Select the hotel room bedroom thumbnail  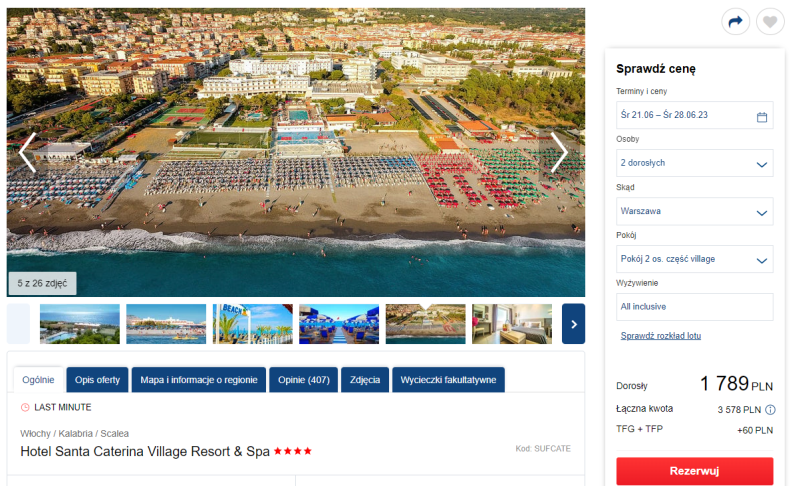click(512, 324)
